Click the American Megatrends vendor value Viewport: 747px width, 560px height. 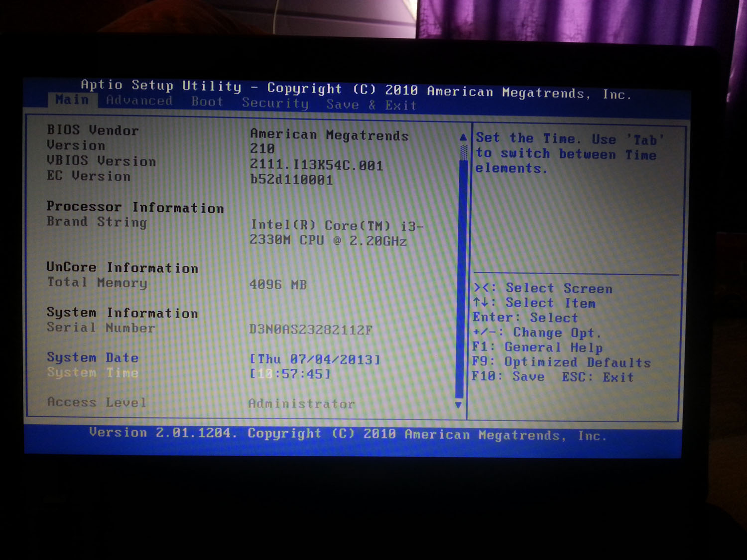[x=329, y=135]
